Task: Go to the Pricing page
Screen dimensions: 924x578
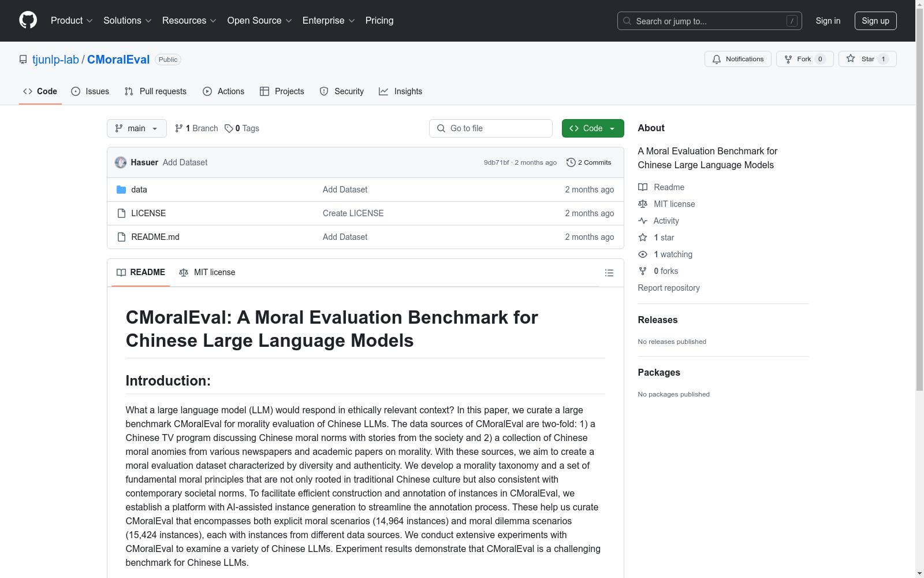Action: coord(379,20)
